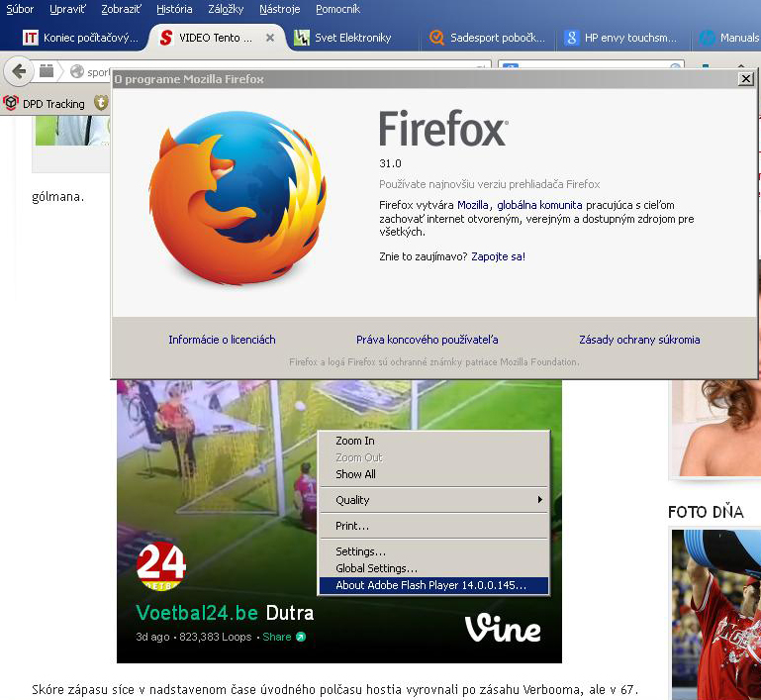Viewport: 761px width, 700px height.
Task: Click the shield bookmark icon after DPD Tracking
Action: coord(101,103)
